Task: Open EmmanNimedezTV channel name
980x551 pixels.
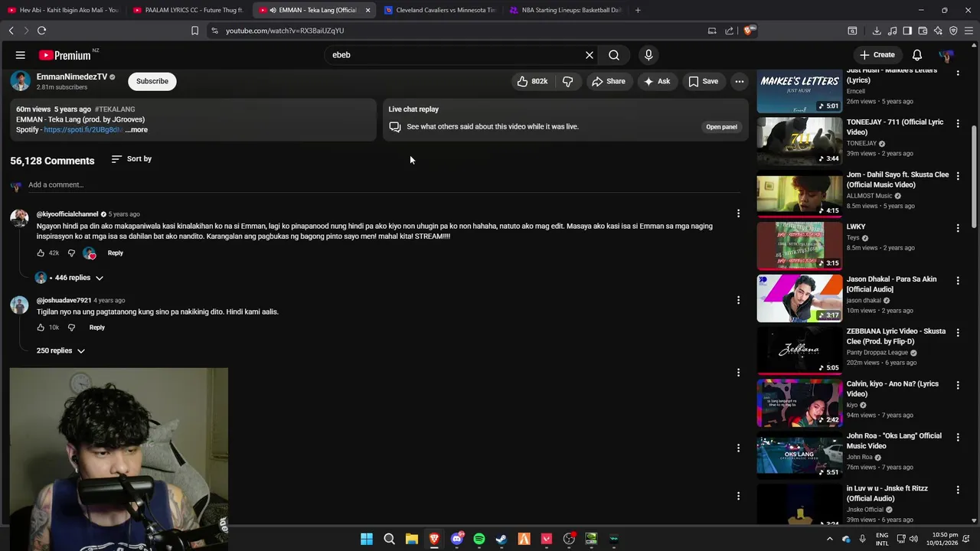Action: (72, 77)
